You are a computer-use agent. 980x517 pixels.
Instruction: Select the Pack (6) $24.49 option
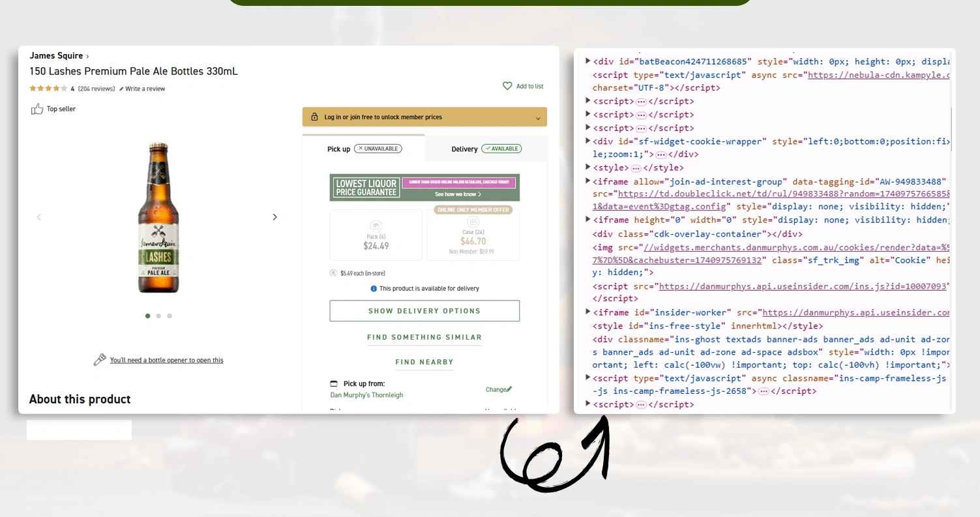pyautogui.click(x=376, y=235)
